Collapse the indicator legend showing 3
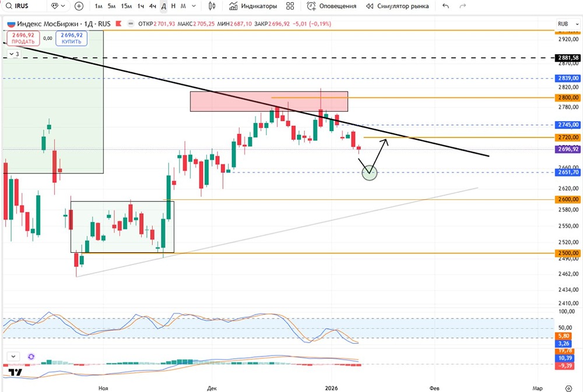This screenshot has width=583, height=392. pos(15,54)
